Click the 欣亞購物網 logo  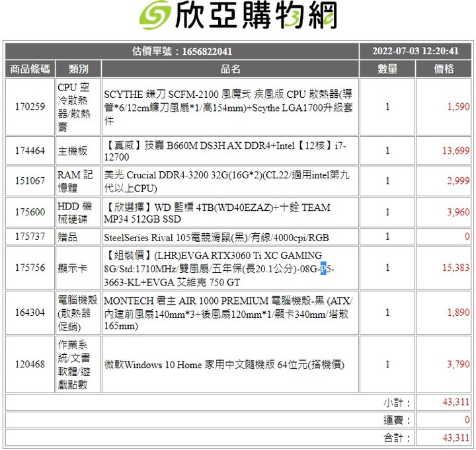pos(238,15)
